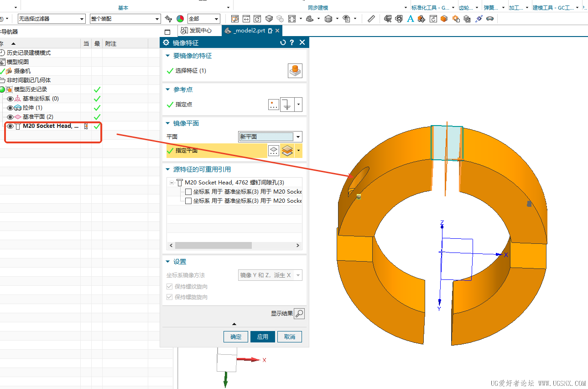The width and height of the screenshot is (588, 389).
Task: Click the orange gear-cube icon in toolbar
Action: tap(455, 19)
